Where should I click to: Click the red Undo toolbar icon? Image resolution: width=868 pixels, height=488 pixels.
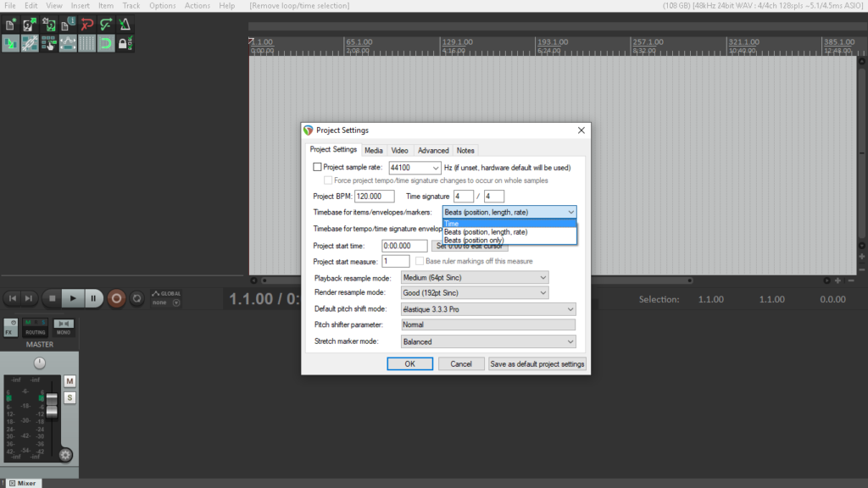click(87, 25)
